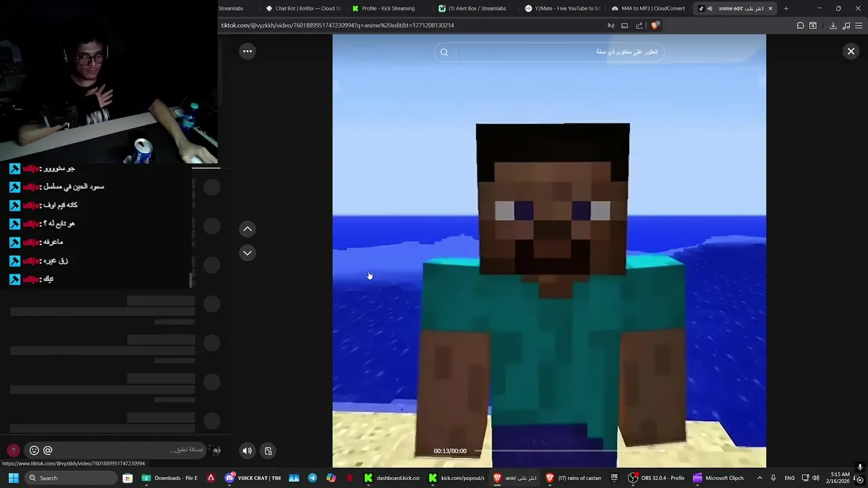Click the crossed-out icon in address bar
868x488 pixels.
(x=611, y=26)
